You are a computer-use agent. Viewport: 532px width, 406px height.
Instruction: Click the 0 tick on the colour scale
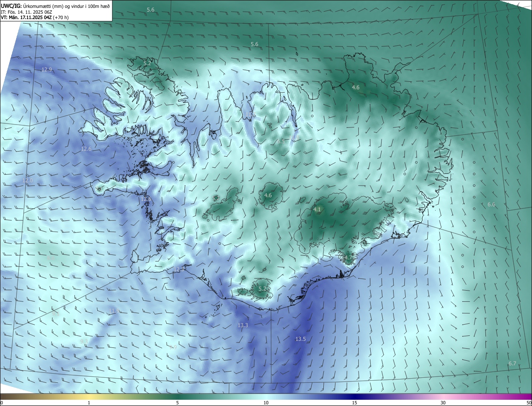(2, 403)
